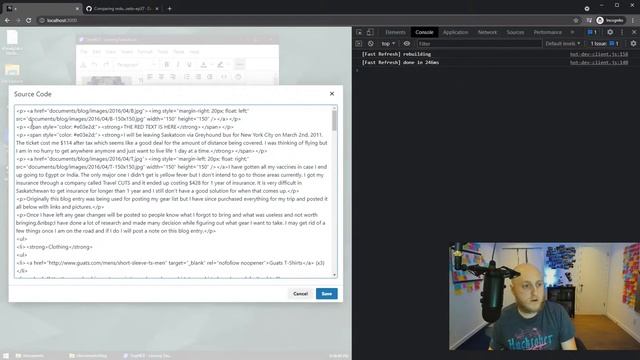The image size is (640, 360).
Task: Reload the page
Action: click(x=29, y=20)
